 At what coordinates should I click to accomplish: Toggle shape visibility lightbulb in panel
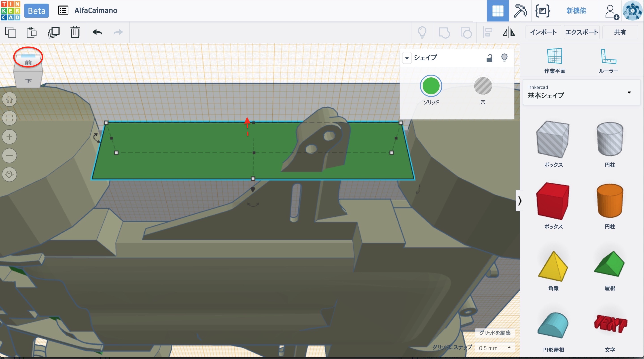pyautogui.click(x=504, y=58)
